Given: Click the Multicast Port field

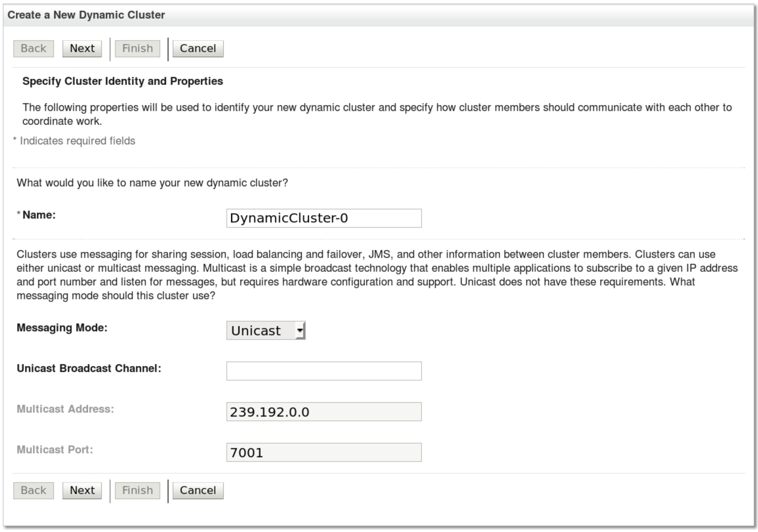Looking at the screenshot, I should click(323, 452).
